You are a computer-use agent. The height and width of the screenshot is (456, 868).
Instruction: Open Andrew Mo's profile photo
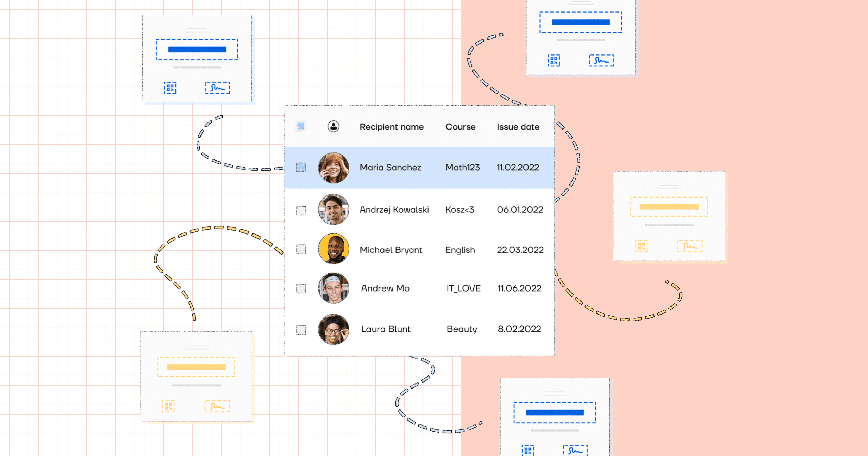coord(333,288)
